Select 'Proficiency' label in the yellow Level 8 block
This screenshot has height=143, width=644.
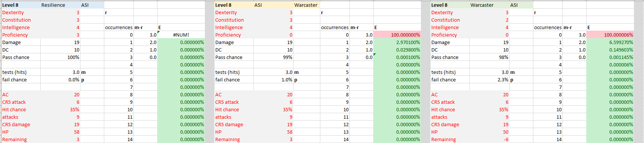pos(228,35)
